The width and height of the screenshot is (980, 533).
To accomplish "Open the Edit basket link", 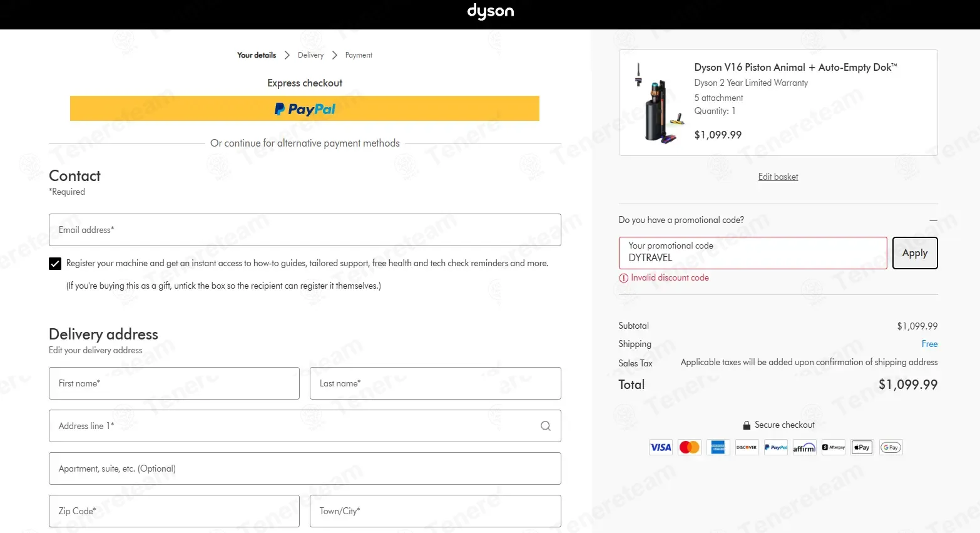I will pyautogui.click(x=778, y=177).
